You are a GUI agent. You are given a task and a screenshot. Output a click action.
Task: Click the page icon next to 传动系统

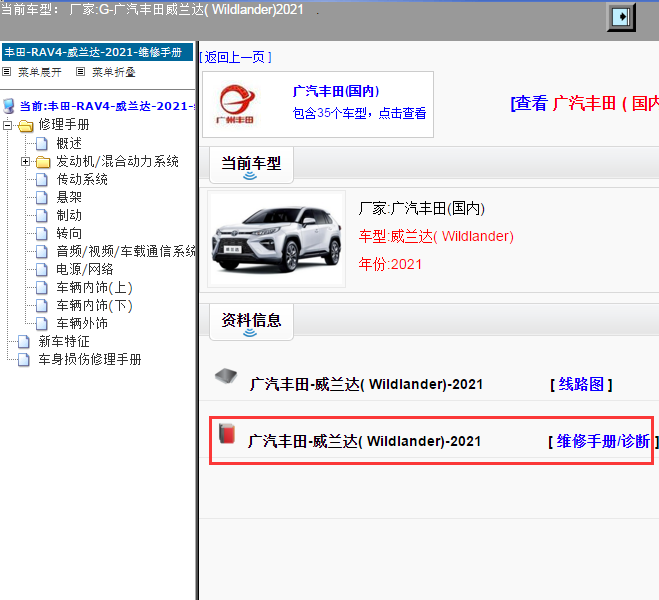coord(42,180)
